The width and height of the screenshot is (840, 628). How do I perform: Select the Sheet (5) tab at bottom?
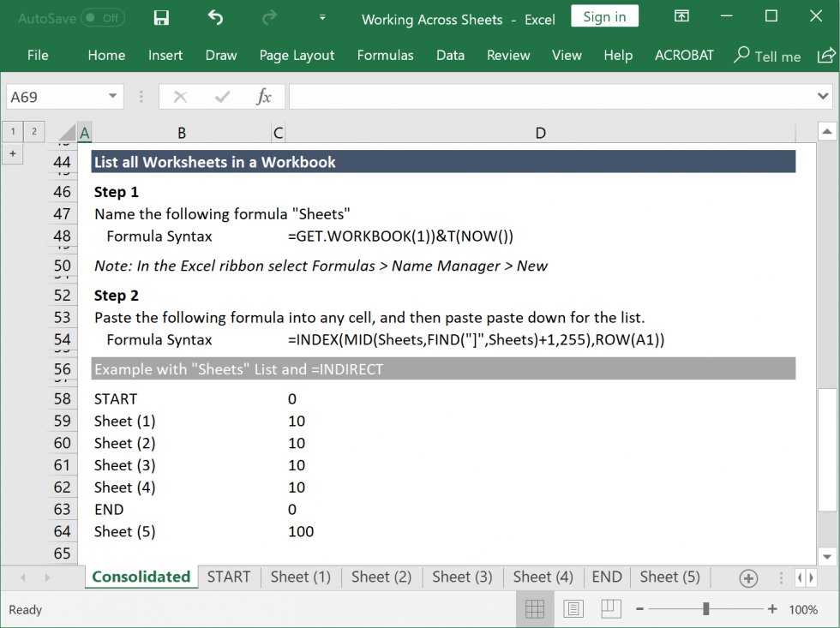[x=669, y=577]
